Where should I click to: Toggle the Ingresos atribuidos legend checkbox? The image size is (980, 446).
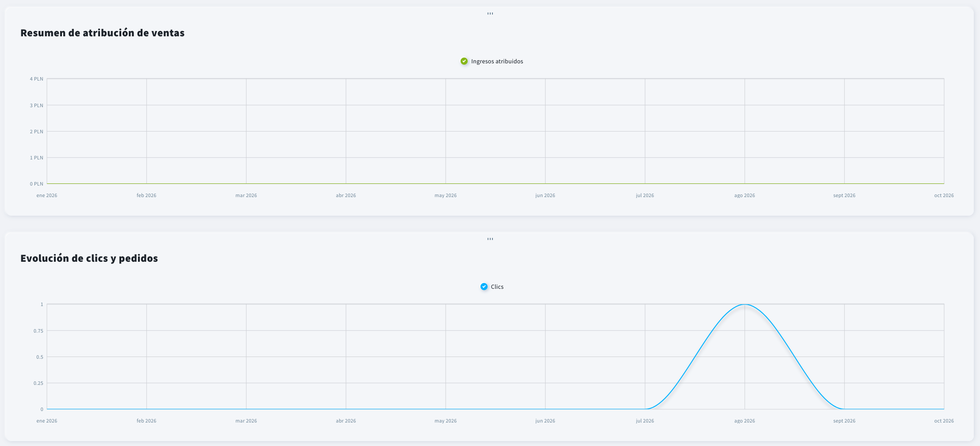pos(464,61)
